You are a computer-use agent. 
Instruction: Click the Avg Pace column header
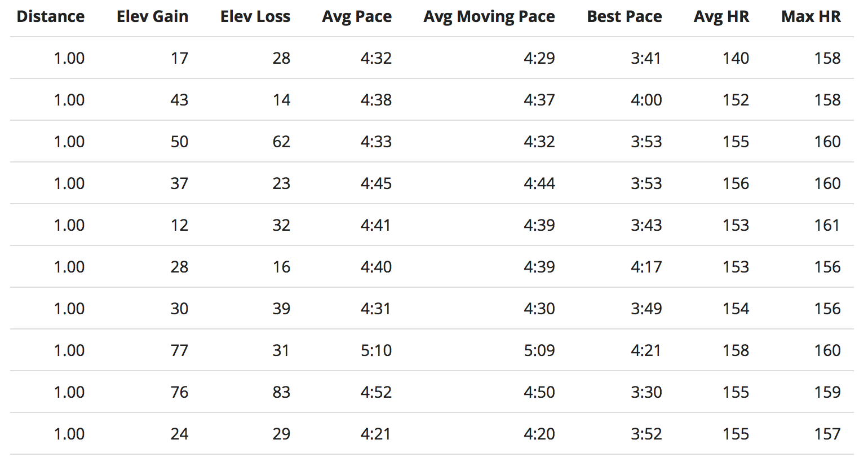pyautogui.click(x=357, y=17)
